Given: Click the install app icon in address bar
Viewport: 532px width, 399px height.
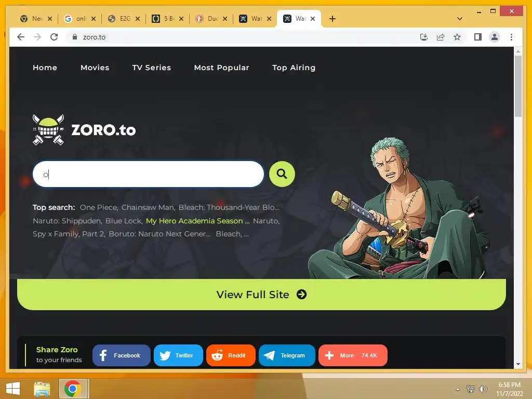Looking at the screenshot, I should (x=424, y=37).
